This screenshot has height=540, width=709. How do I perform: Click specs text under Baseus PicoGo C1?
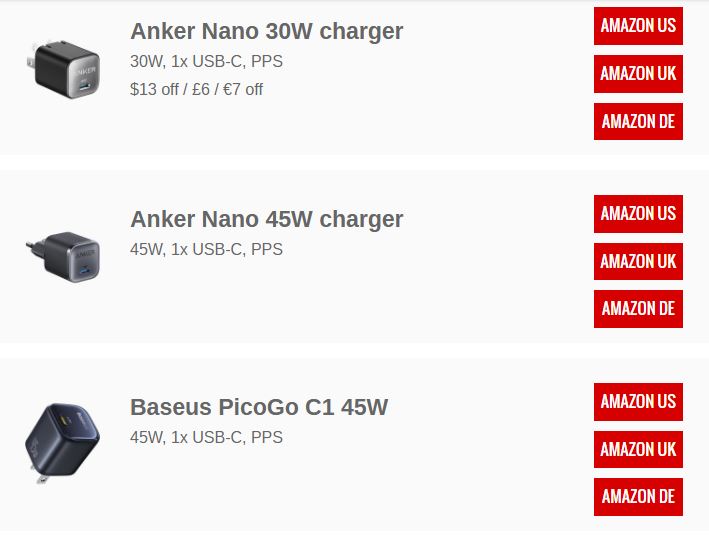pos(206,437)
